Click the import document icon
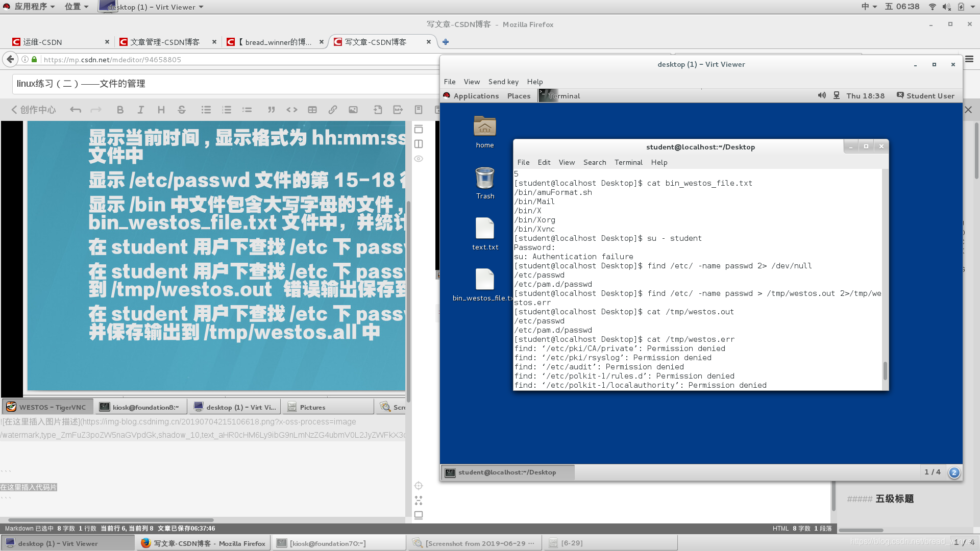This screenshot has width=980, height=551. tap(378, 110)
